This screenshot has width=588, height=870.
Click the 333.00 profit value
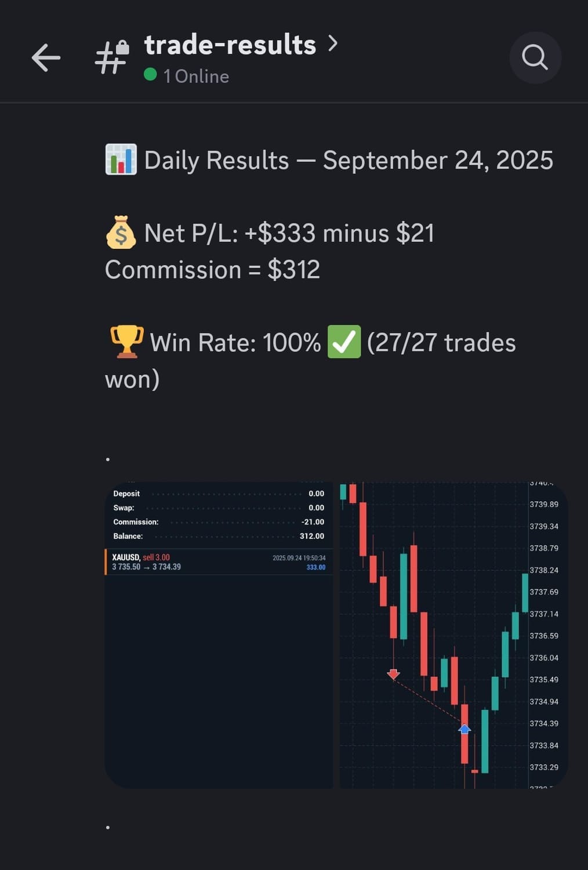pyautogui.click(x=316, y=567)
